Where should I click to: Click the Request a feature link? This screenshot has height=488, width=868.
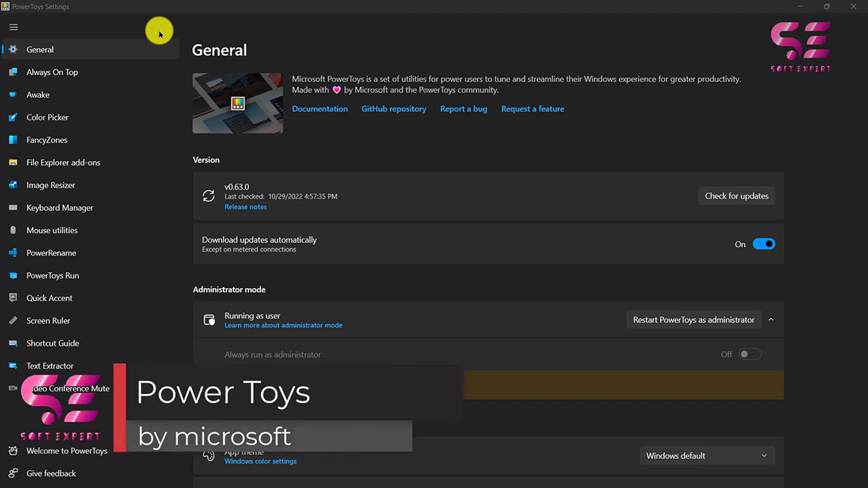(x=532, y=108)
